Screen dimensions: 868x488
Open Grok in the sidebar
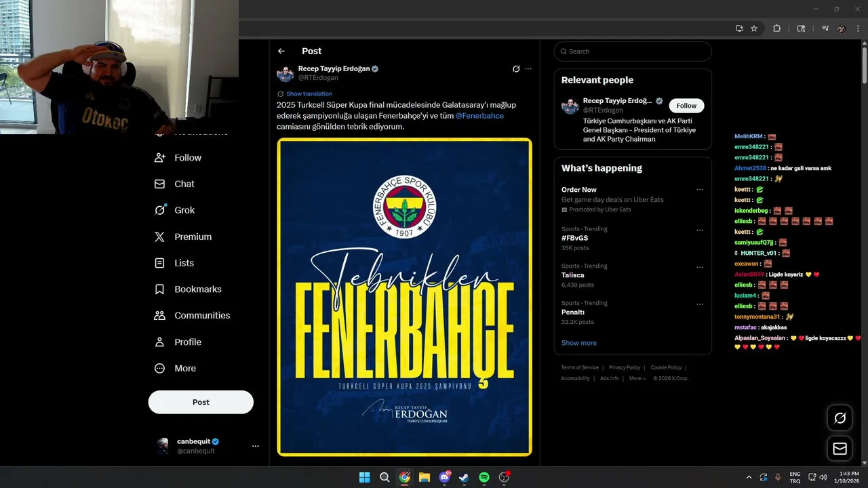coord(175,210)
